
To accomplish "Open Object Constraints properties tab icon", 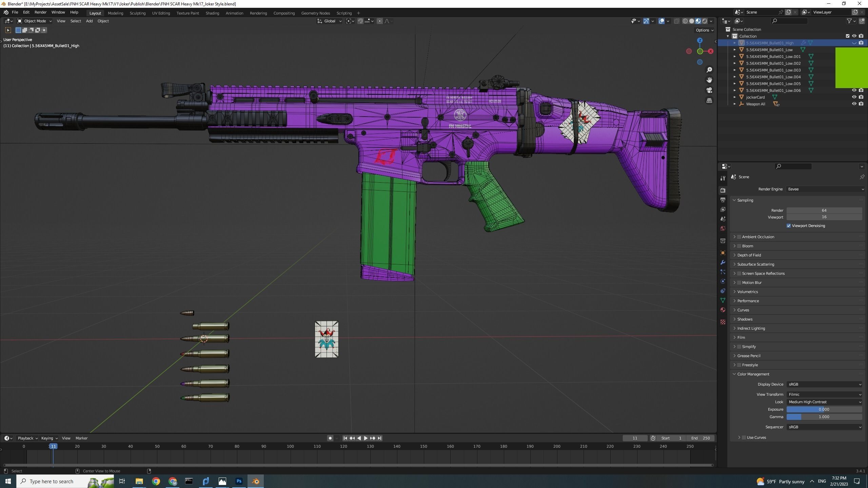I will click(723, 291).
